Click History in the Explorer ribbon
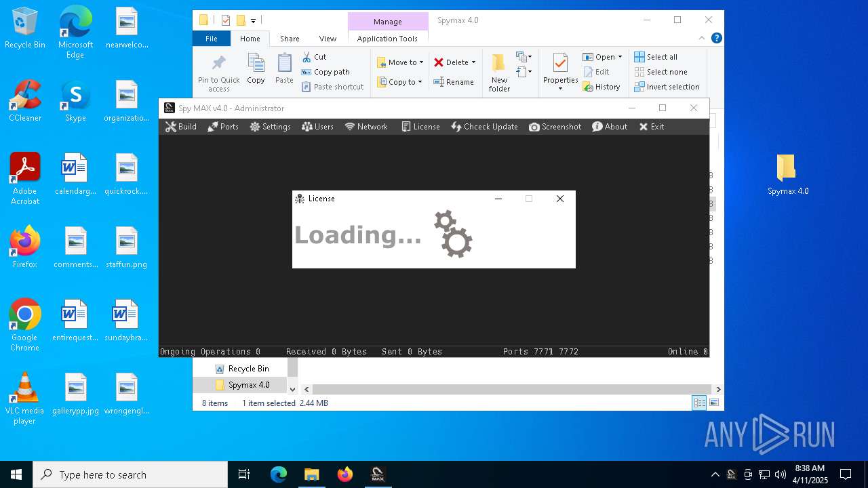This screenshot has width=868, height=488. [x=601, y=87]
